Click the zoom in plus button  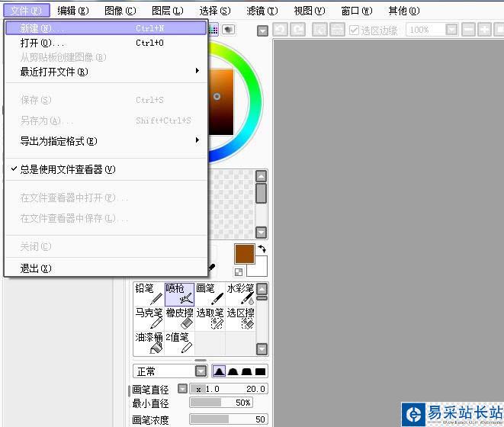click(484, 30)
